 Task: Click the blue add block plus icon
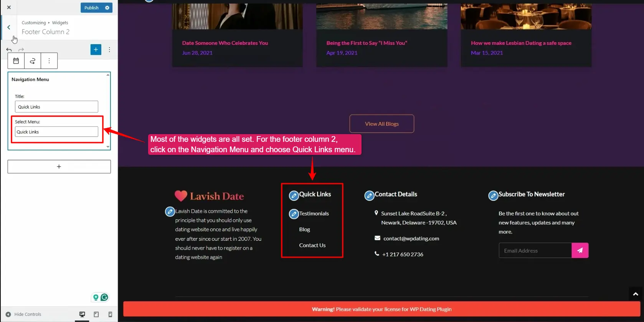[96, 49]
